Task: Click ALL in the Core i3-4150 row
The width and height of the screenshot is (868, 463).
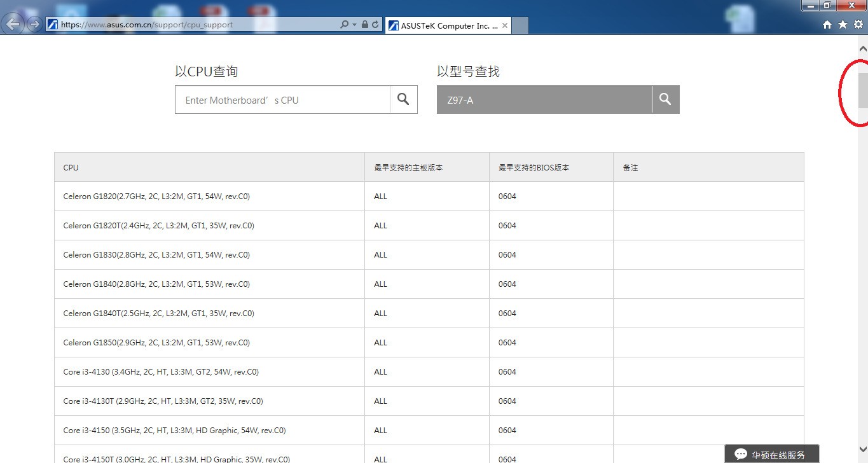Action: click(x=380, y=431)
